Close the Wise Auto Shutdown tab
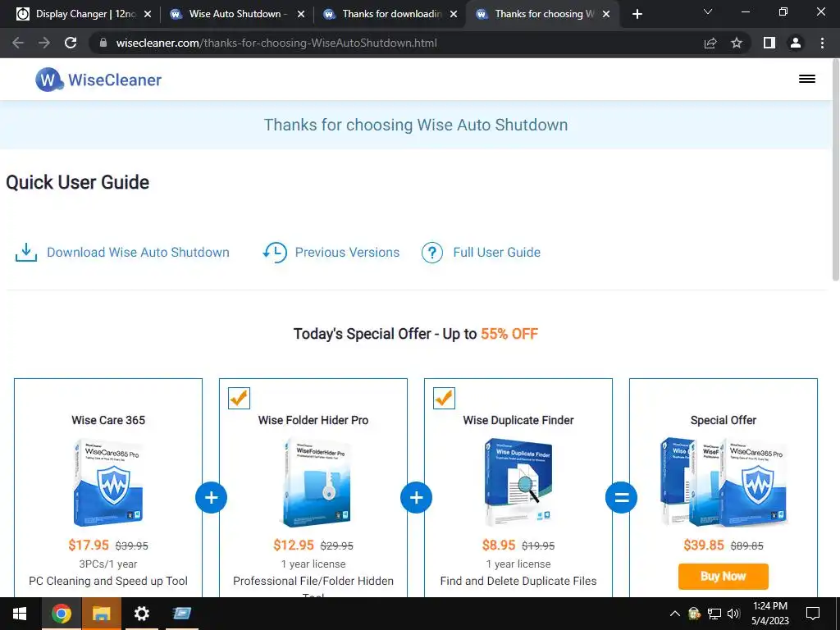This screenshot has width=840, height=630. [301, 14]
